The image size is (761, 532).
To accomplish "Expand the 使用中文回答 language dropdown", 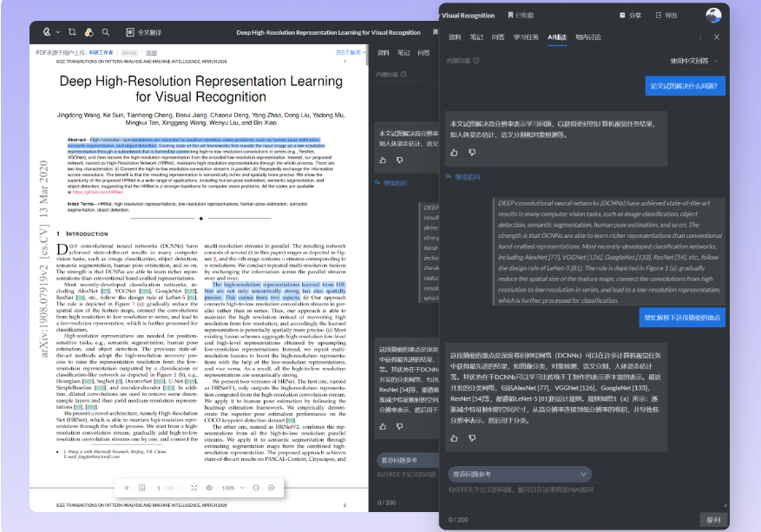I will (x=694, y=61).
